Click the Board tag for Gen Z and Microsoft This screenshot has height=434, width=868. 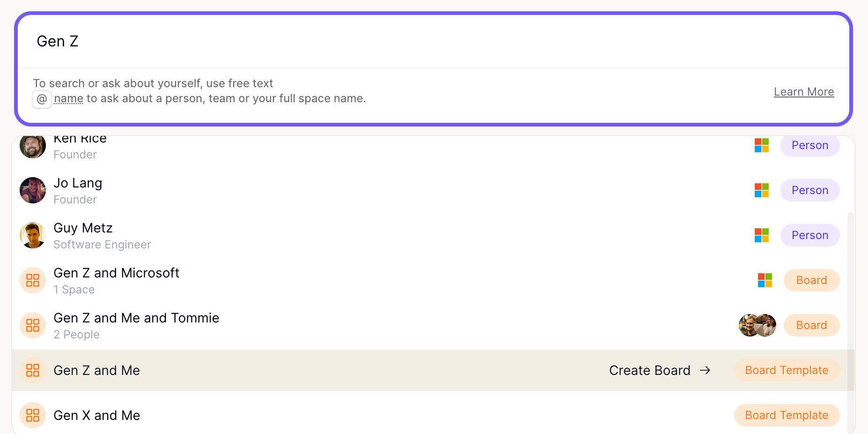click(811, 280)
